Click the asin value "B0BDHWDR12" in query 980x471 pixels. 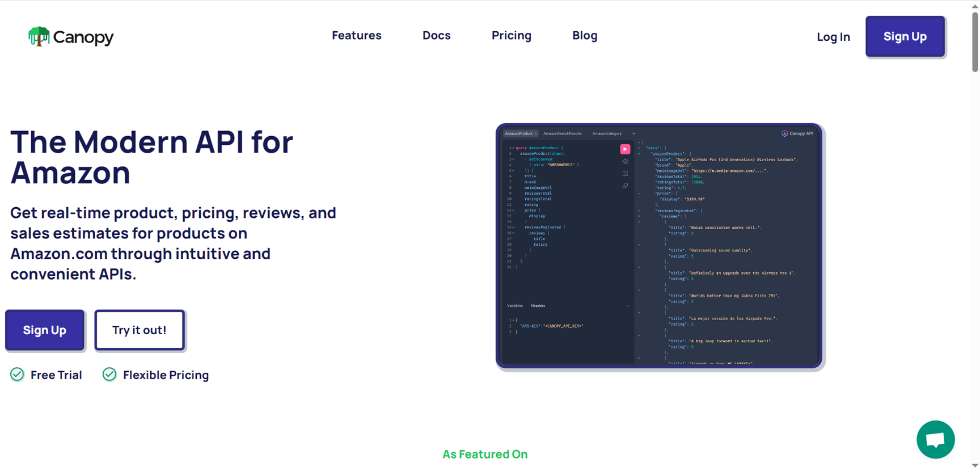(x=561, y=165)
